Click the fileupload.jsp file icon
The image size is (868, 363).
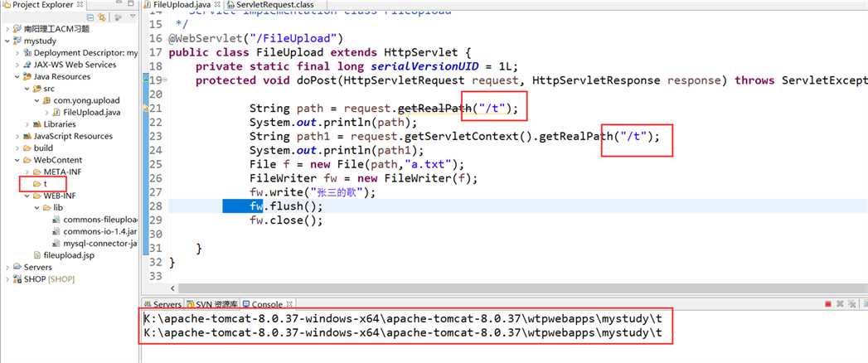[37, 255]
